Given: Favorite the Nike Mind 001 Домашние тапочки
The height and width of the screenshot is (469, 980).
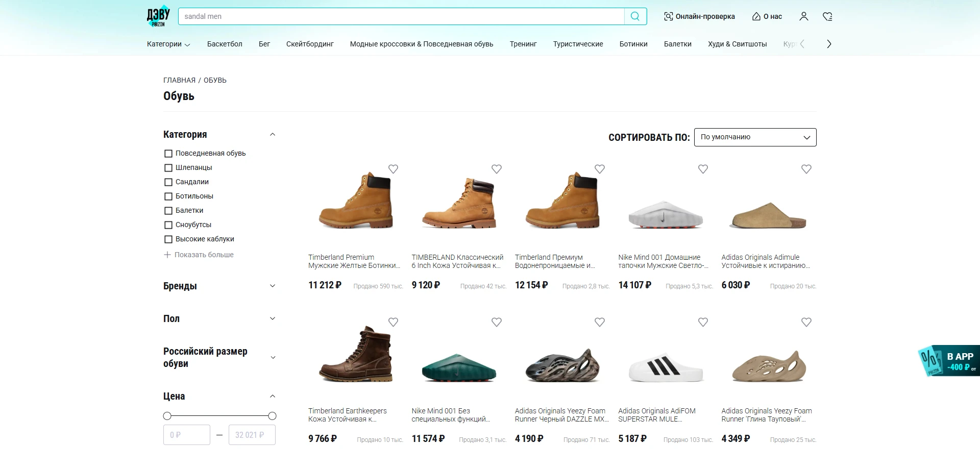Looking at the screenshot, I should coord(703,169).
